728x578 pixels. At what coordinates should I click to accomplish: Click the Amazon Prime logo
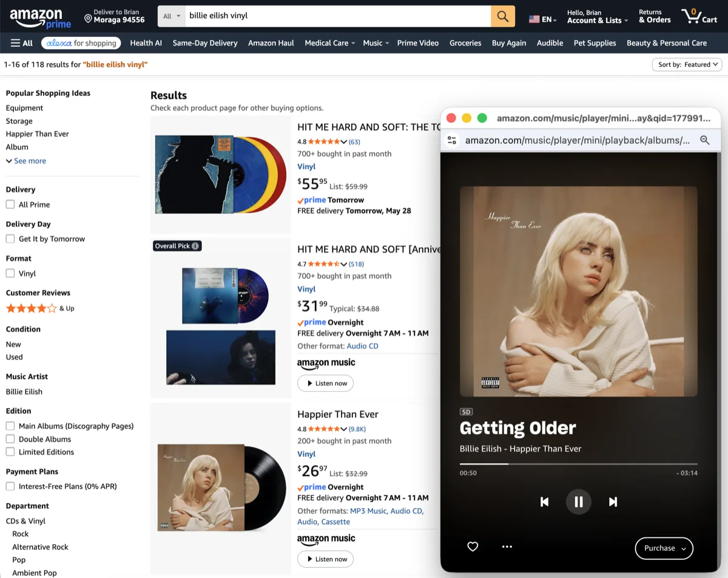(40, 18)
